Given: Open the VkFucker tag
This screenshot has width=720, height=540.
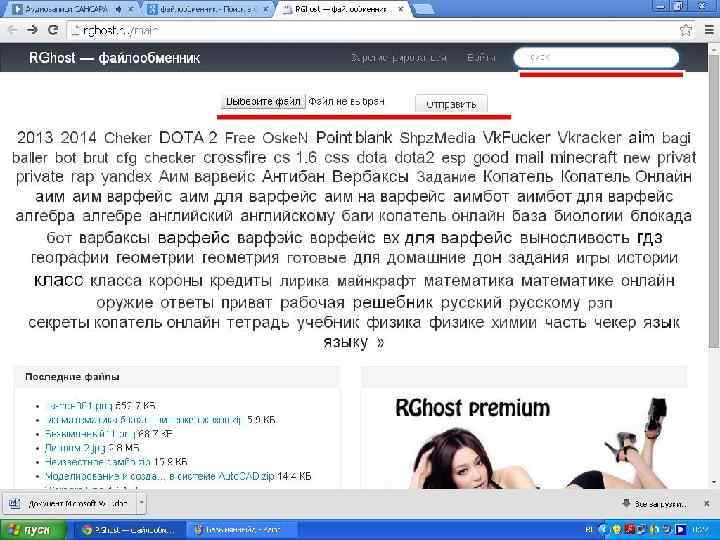Looking at the screenshot, I should (x=516, y=137).
